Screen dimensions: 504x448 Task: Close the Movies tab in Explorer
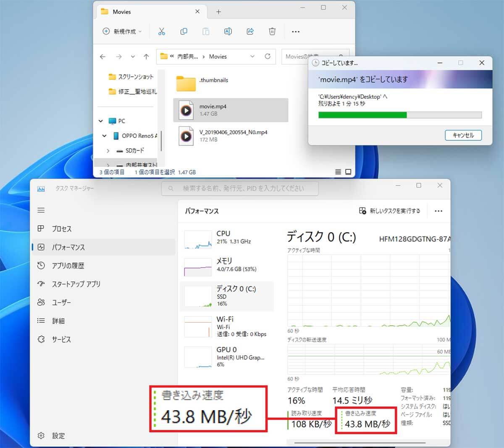[x=197, y=12]
